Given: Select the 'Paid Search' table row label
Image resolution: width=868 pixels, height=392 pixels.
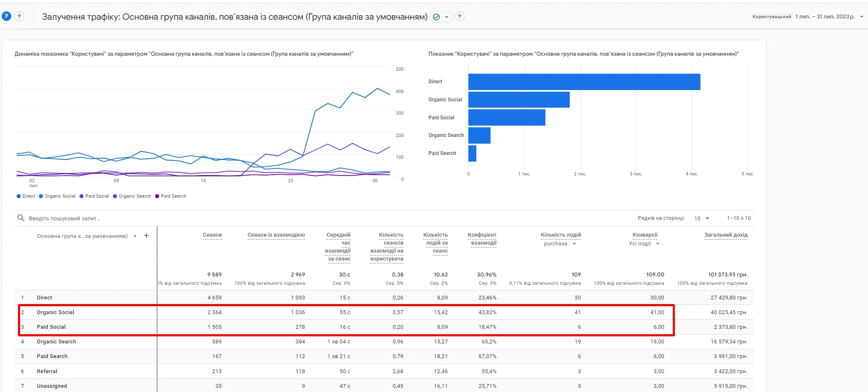Looking at the screenshot, I should (x=52, y=356).
